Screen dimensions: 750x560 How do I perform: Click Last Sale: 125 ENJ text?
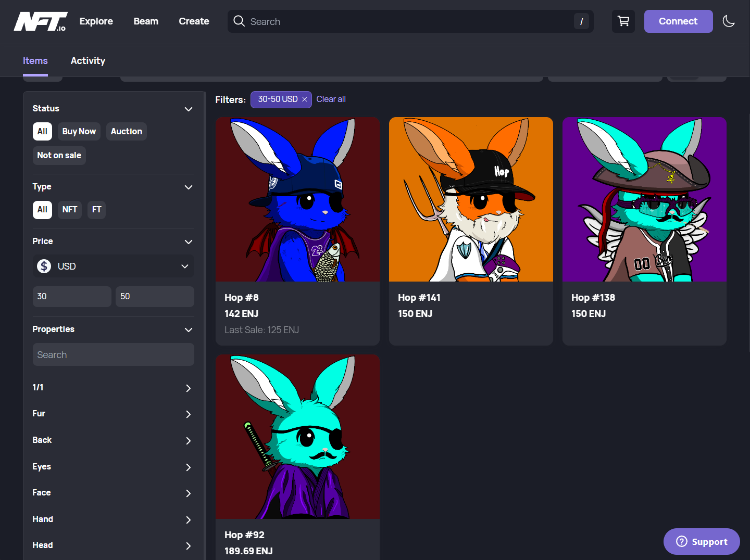point(261,330)
